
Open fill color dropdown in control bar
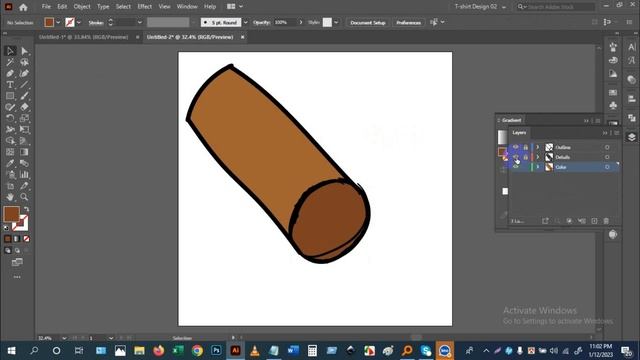coord(58,22)
